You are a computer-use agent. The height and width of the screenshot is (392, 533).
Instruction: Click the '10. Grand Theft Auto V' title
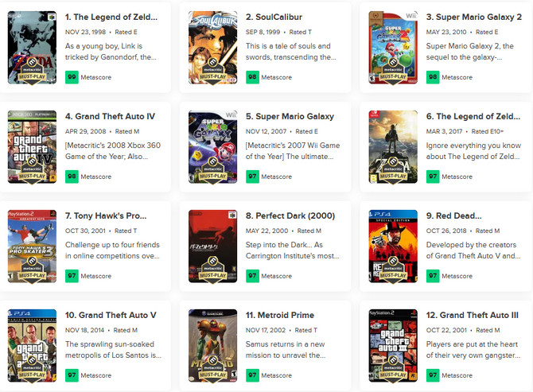pos(111,315)
